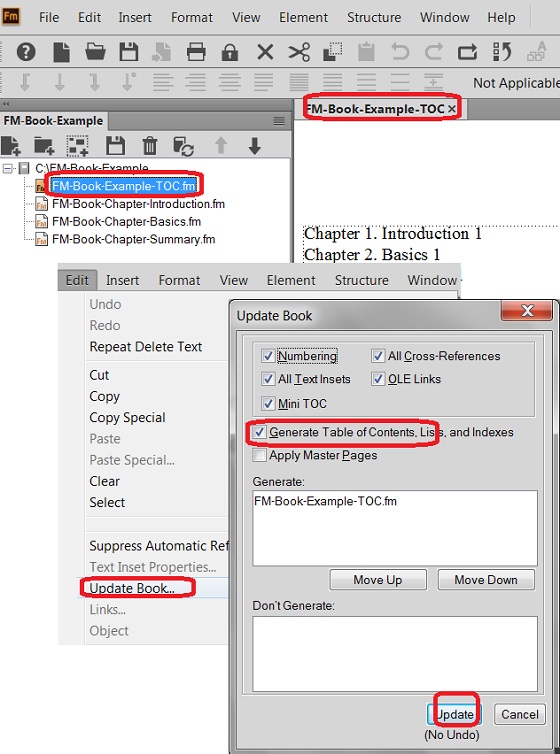The image size is (560, 754).
Task: Click the list-with-return-arrow icon right of Repeat
Action: (502, 51)
